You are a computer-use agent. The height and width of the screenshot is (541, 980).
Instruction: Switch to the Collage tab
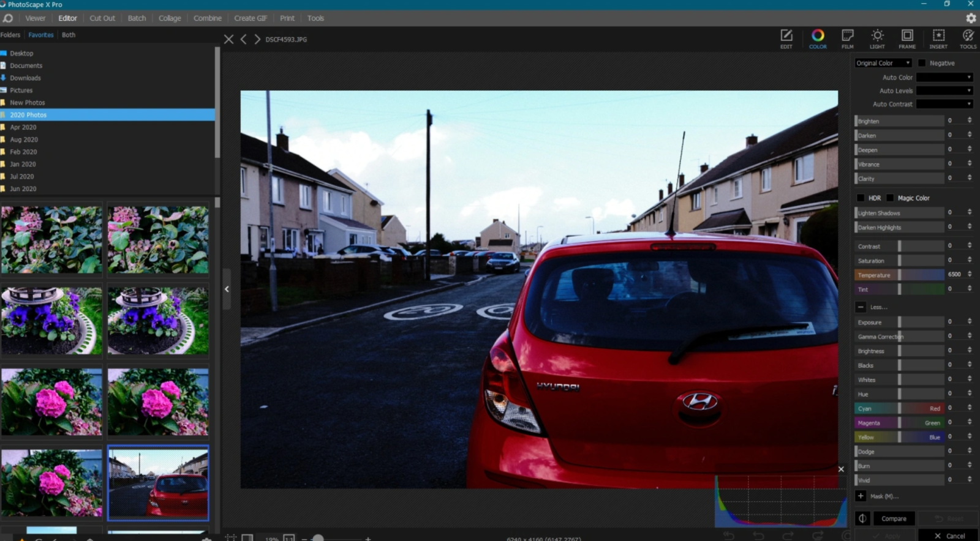(x=170, y=18)
